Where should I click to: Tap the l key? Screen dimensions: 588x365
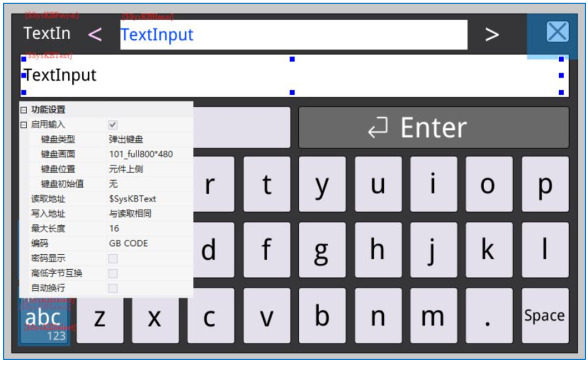(545, 250)
